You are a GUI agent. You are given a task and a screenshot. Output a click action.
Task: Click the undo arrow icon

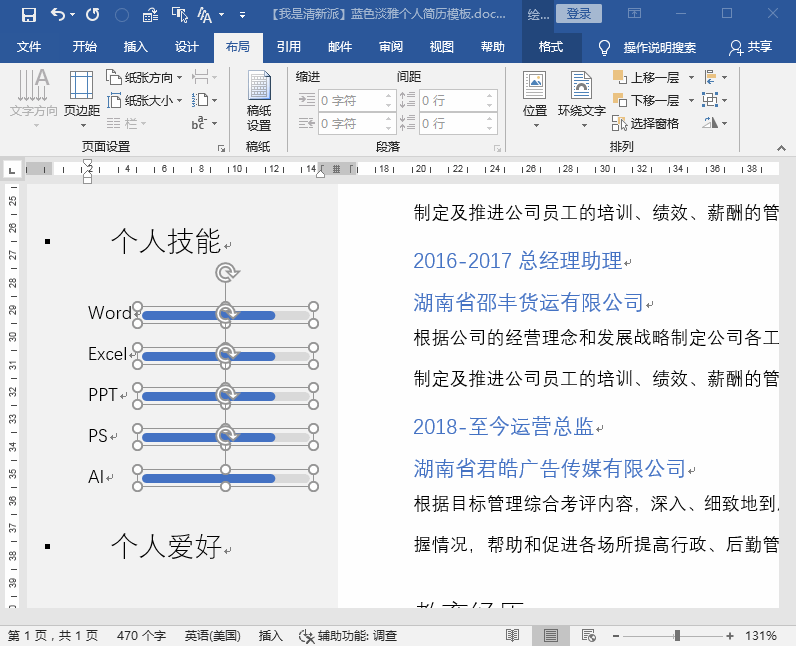58,15
